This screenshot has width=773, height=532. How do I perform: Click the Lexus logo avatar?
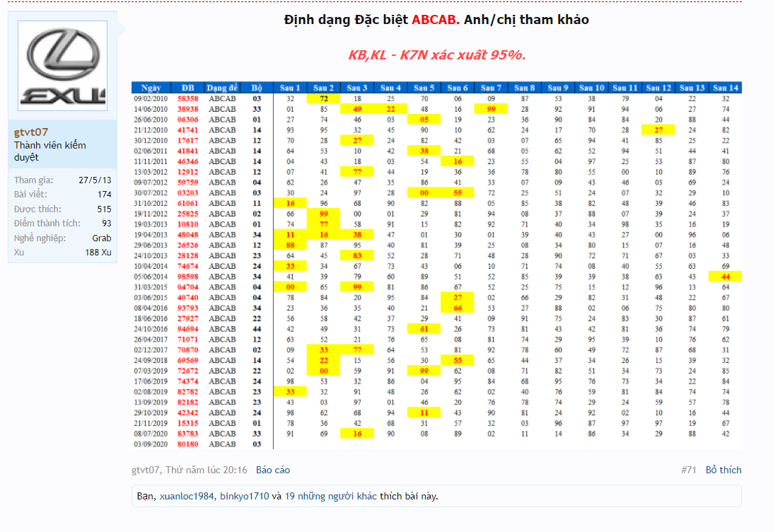62,66
